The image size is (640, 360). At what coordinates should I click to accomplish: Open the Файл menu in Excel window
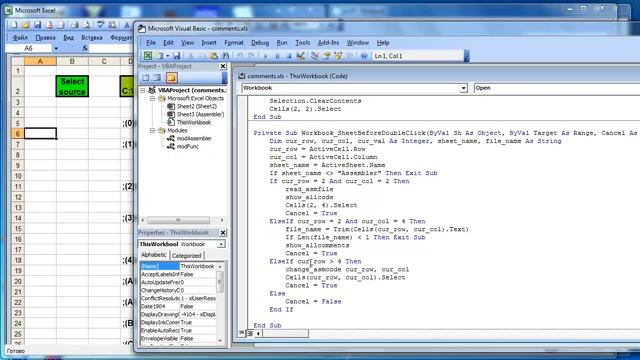click(x=20, y=38)
